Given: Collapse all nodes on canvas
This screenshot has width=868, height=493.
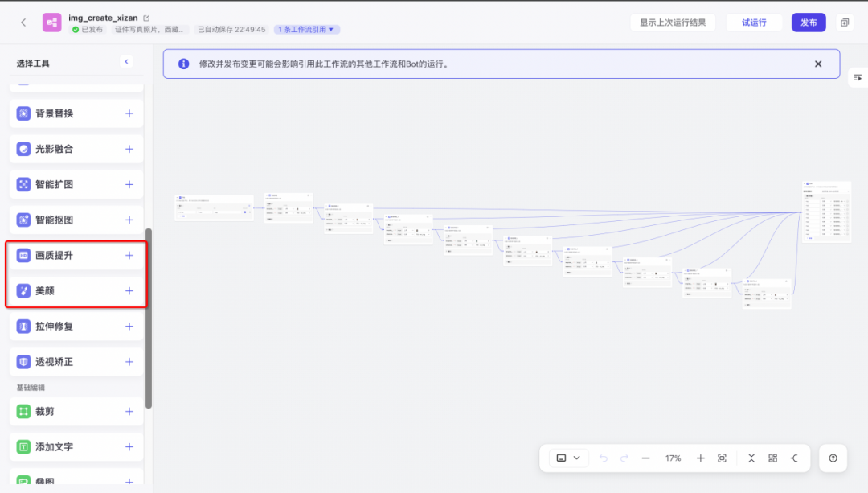Looking at the screenshot, I should 751,458.
